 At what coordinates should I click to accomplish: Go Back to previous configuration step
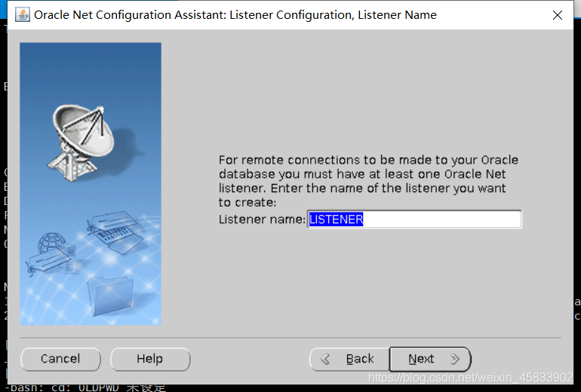click(349, 359)
